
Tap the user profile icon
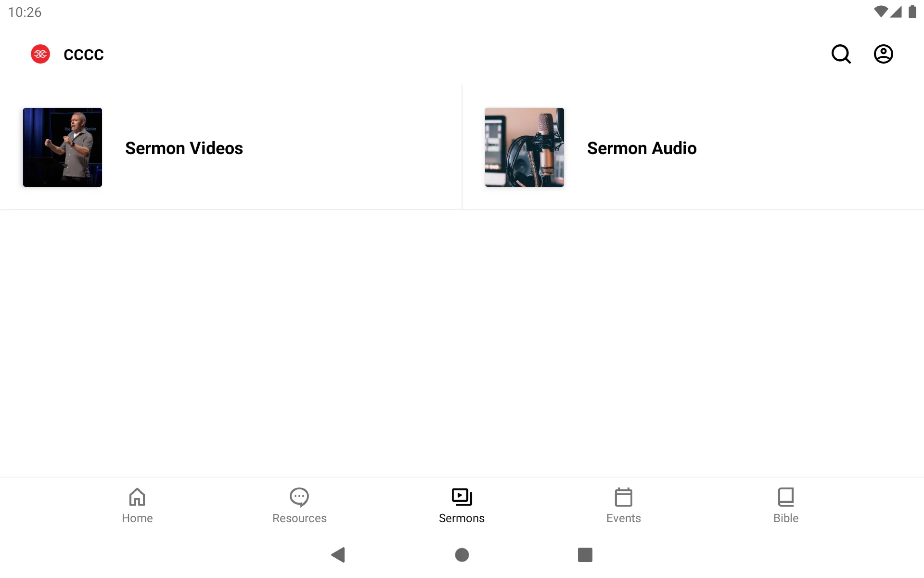coord(884,54)
